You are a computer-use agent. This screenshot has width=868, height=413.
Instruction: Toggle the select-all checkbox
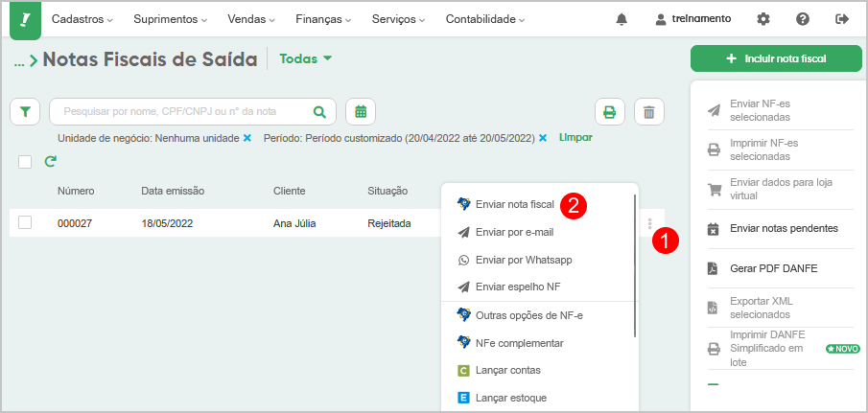(x=25, y=162)
